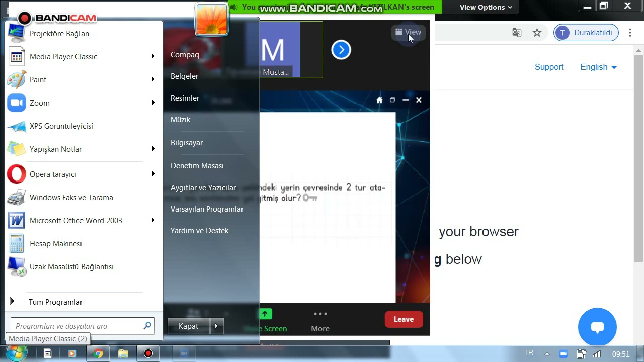The width and height of the screenshot is (644, 362).
Task: Click home icon in shared quiz window
Action: [379, 100]
